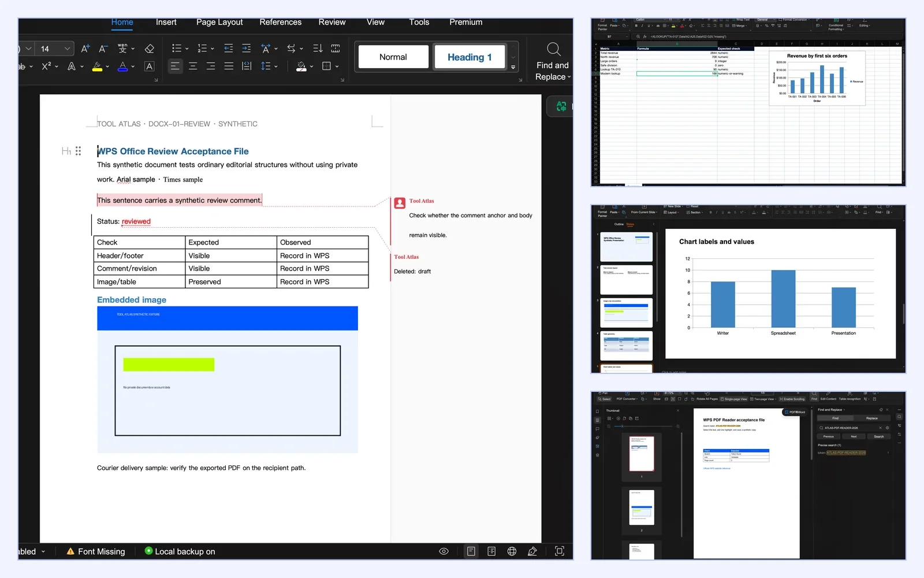The width and height of the screenshot is (924, 578).
Task: Open the References ribbon tab
Action: click(x=281, y=22)
